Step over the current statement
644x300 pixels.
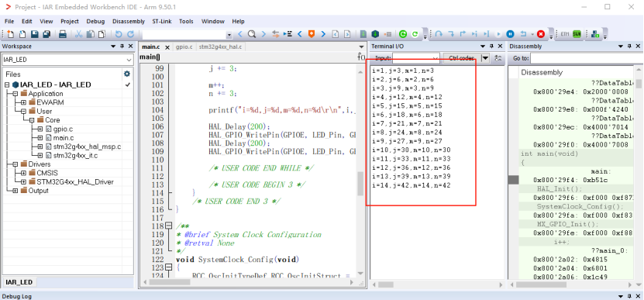tap(439, 34)
